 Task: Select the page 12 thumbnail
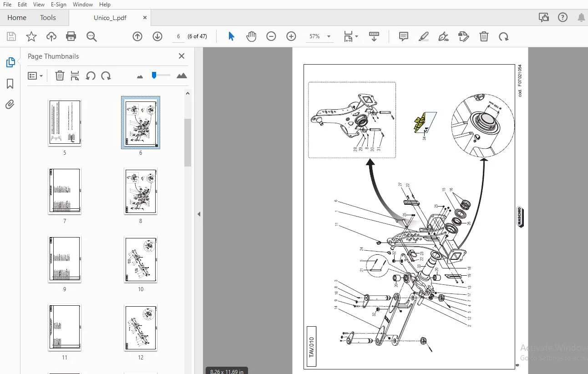[x=141, y=328]
